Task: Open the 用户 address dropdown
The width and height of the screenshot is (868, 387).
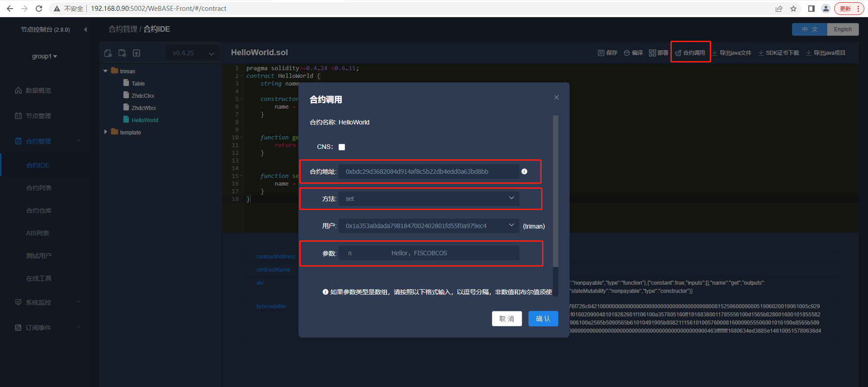Action: point(429,226)
